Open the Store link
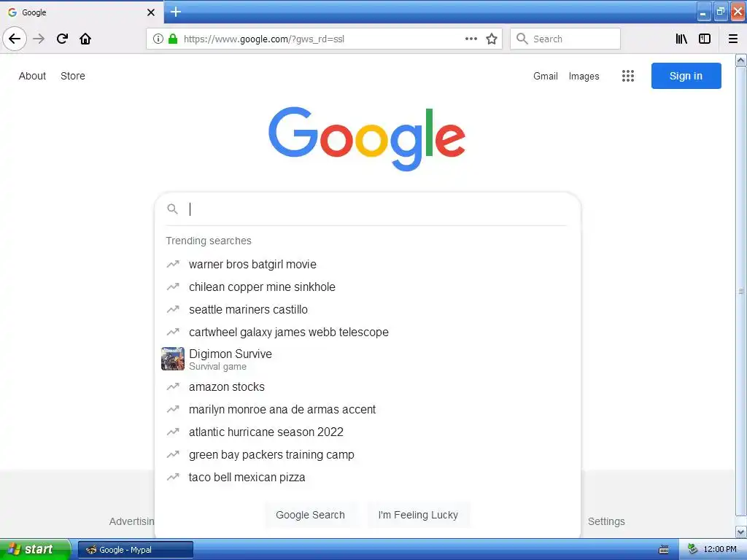This screenshot has width=747, height=560. [73, 76]
